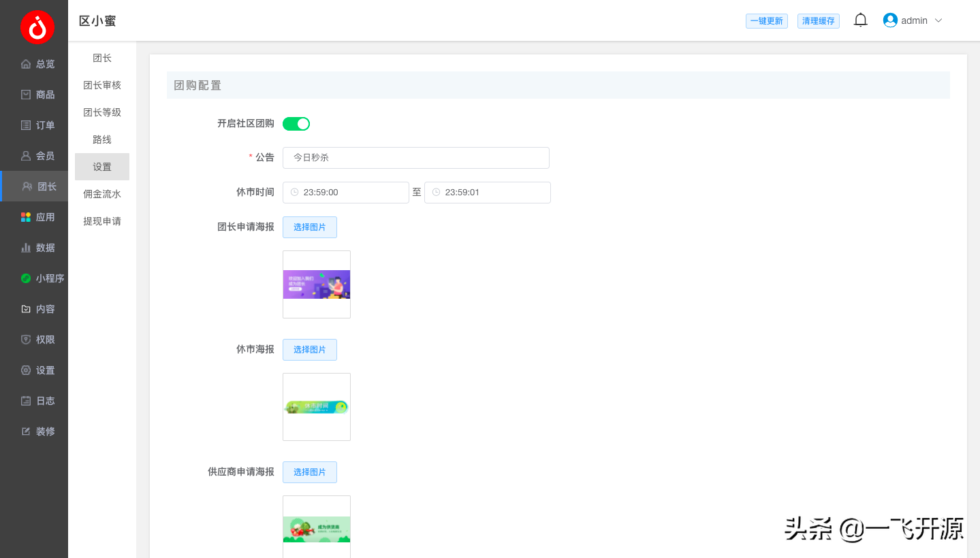Click the 23:59:01 end time field
This screenshot has width=980, height=558.
pos(488,193)
